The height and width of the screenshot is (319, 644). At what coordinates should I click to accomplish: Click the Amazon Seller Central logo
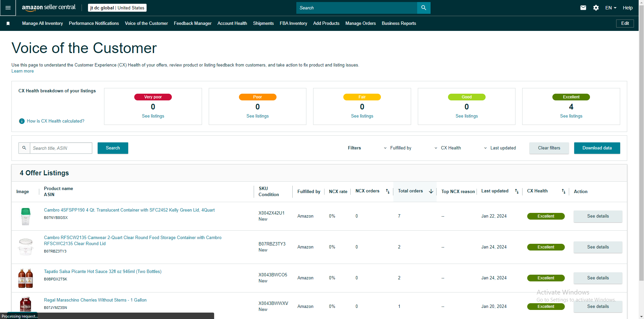coord(49,8)
